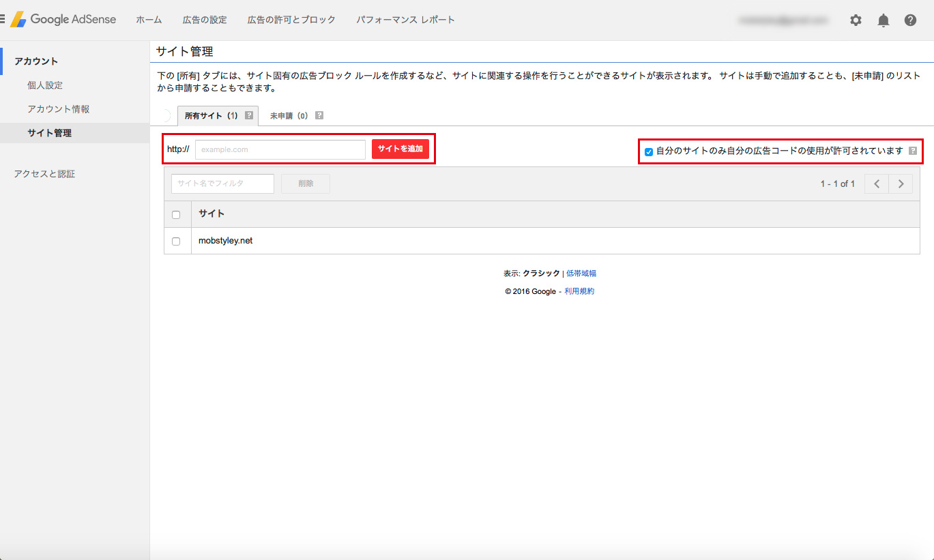The height and width of the screenshot is (560, 934).
Task: Click the 1 - 1 of 1 pagination text
Action: (x=837, y=184)
